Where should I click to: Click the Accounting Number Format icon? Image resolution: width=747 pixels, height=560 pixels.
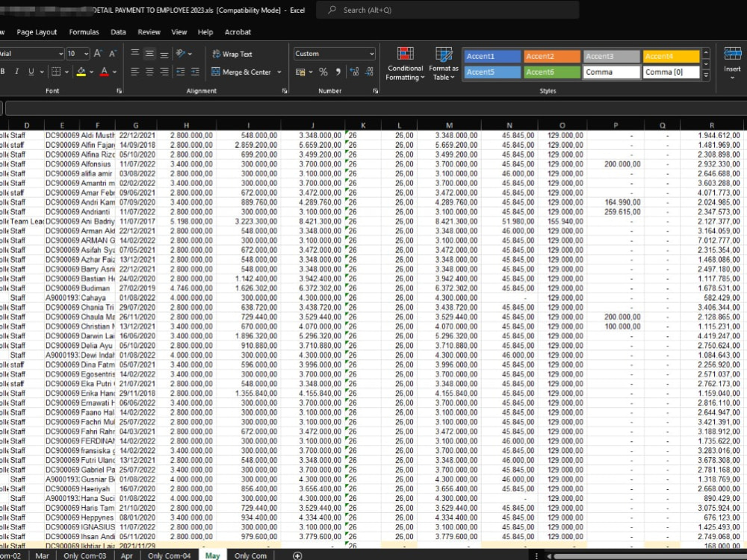click(x=300, y=72)
